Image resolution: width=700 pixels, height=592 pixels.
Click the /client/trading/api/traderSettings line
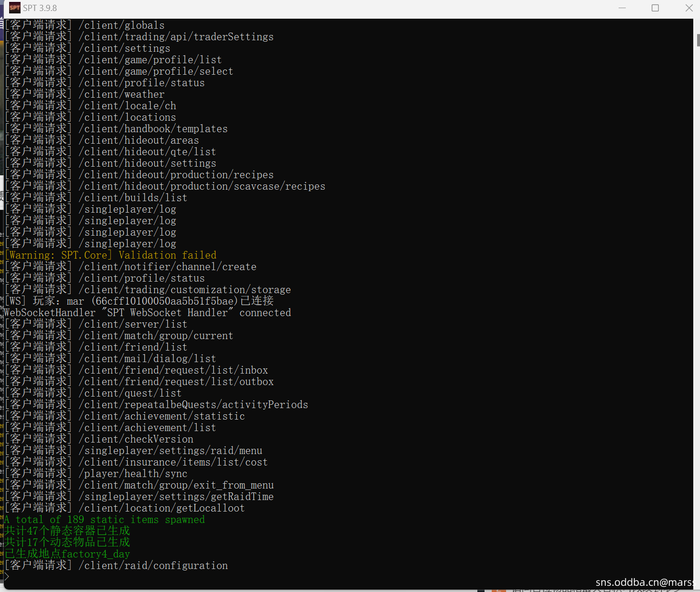[x=140, y=37]
